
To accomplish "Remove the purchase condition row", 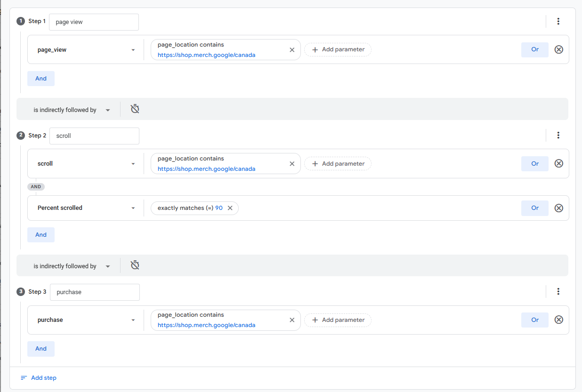I will [558, 320].
